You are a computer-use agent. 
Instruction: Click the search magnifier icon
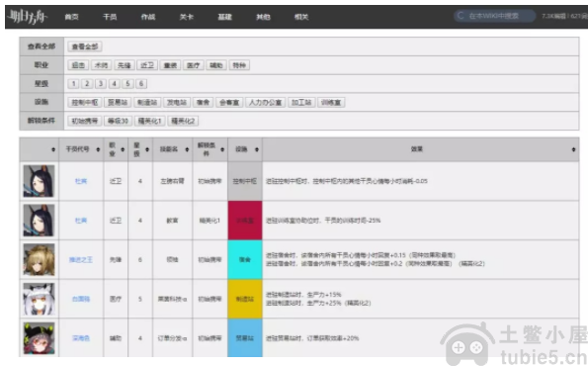coord(461,16)
